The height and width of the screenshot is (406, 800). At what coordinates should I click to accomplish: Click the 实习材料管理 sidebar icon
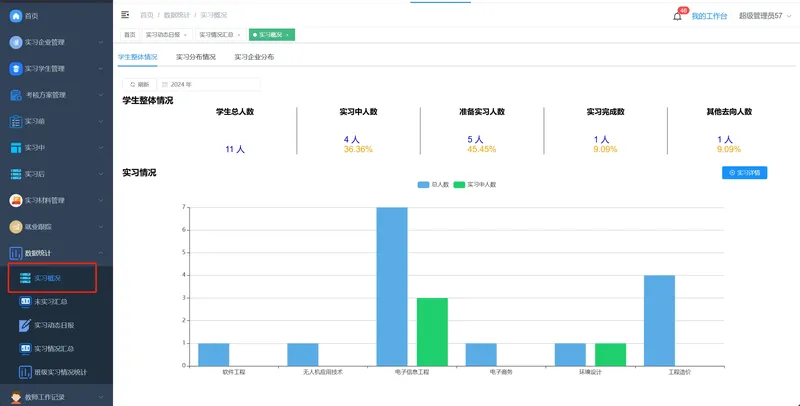point(16,200)
